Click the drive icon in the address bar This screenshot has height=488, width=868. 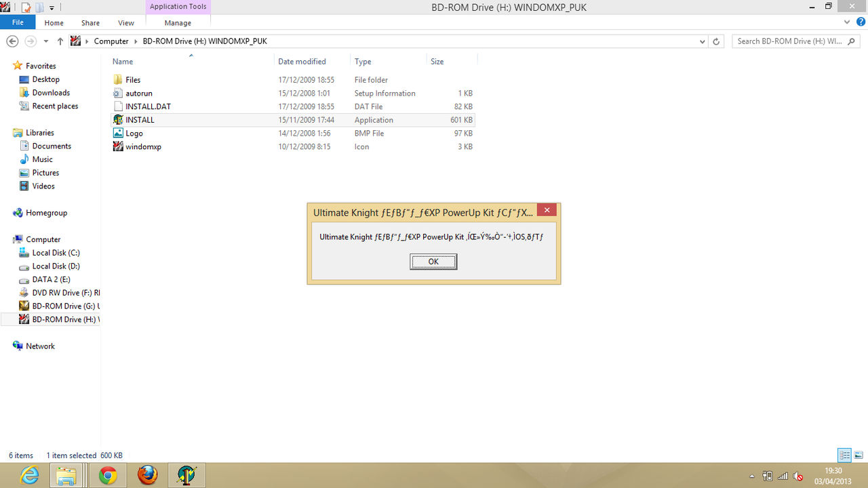[x=76, y=41]
